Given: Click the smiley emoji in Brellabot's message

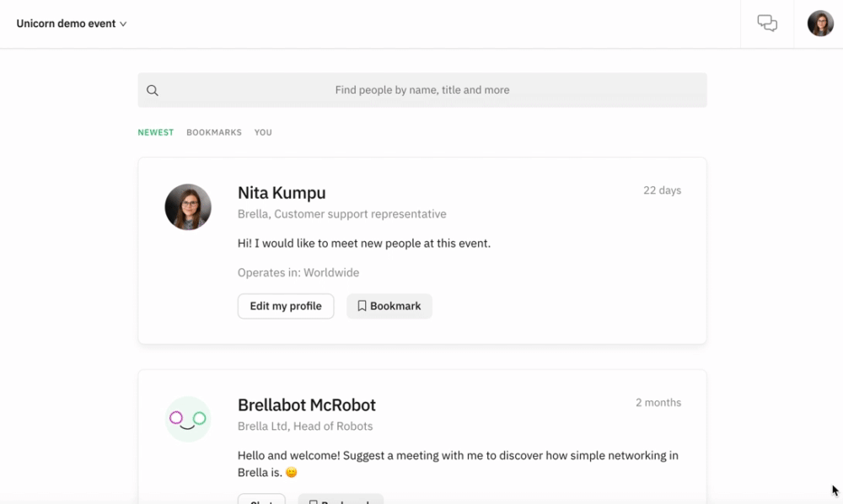Looking at the screenshot, I should pyautogui.click(x=291, y=472).
